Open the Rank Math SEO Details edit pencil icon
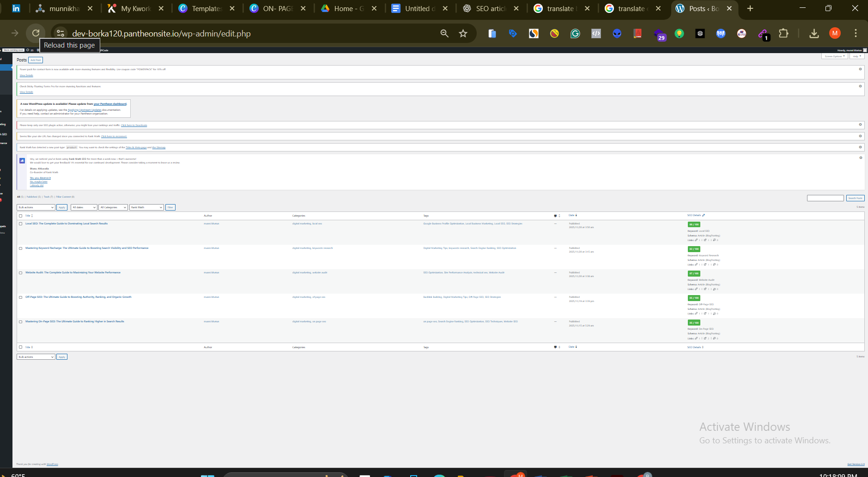868x477 pixels. click(x=703, y=215)
